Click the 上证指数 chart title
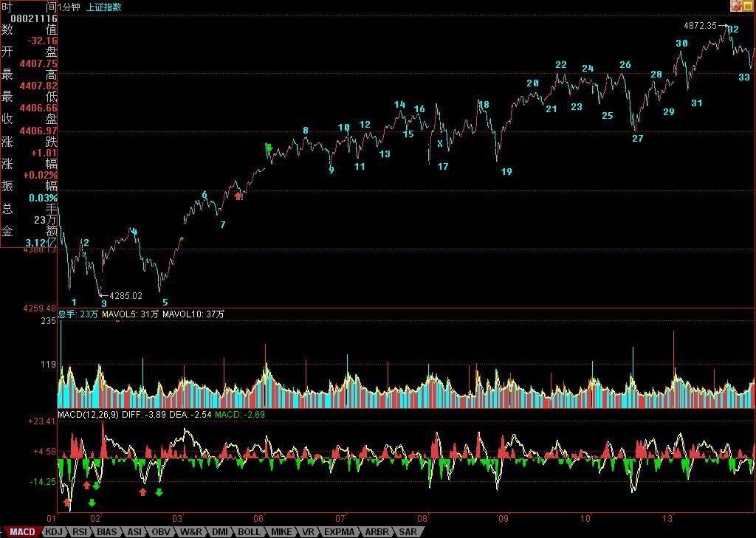Screen dimensions: 756x538 click(x=104, y=7)
